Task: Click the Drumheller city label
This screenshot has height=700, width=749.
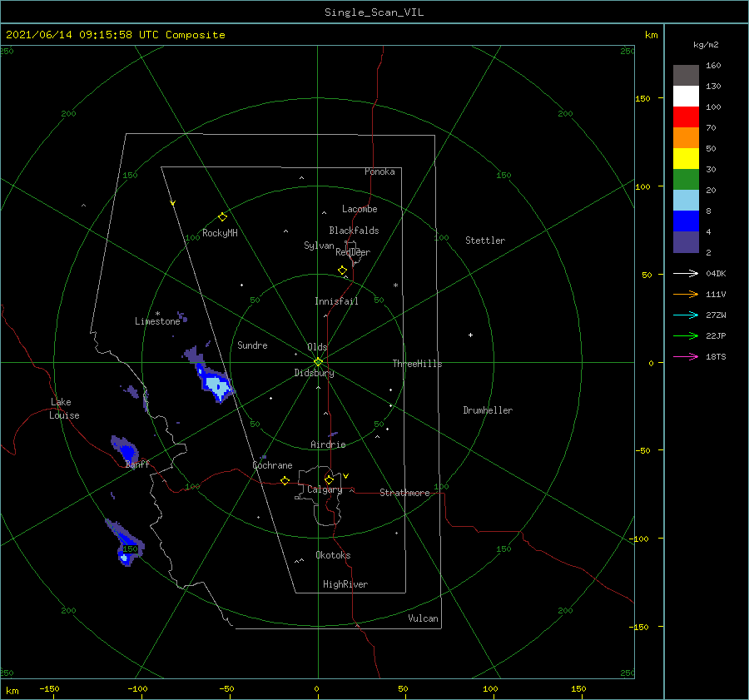Action: (x=488, y=410)
